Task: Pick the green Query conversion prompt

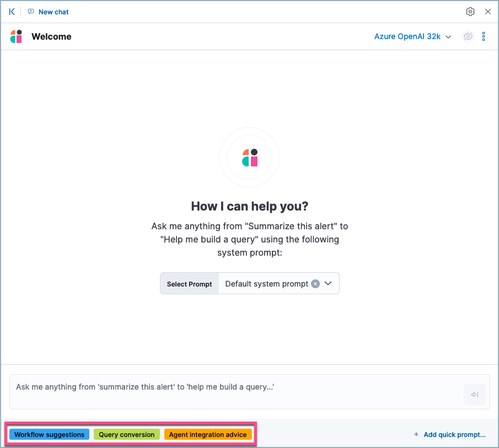Action: click(x=127, y=435)
